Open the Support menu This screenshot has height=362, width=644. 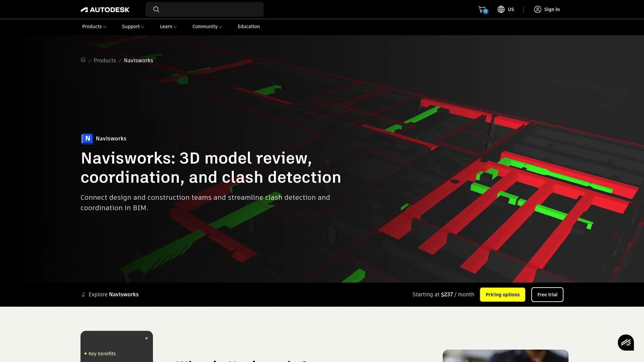[133, 26]
